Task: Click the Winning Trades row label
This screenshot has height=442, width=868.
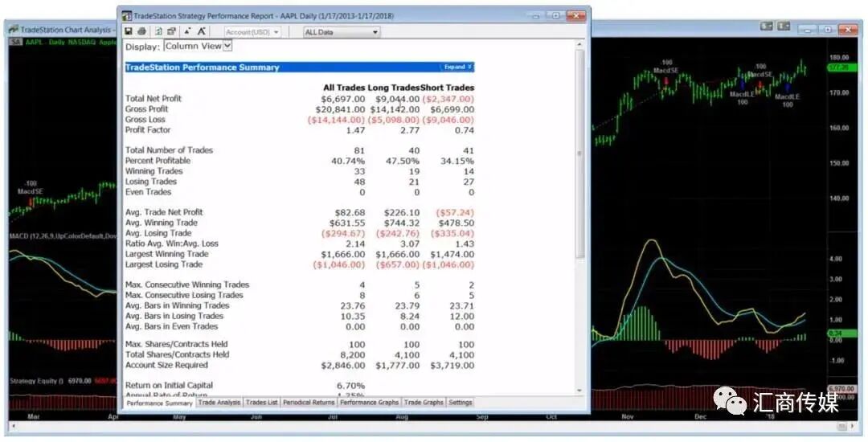Action: click(x=154, y=171)
